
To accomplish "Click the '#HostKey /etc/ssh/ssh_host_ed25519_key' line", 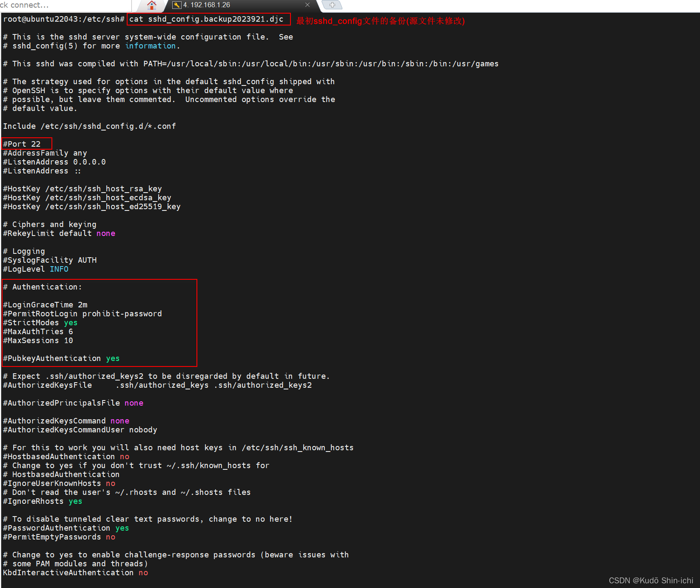I will coord(92,207).
